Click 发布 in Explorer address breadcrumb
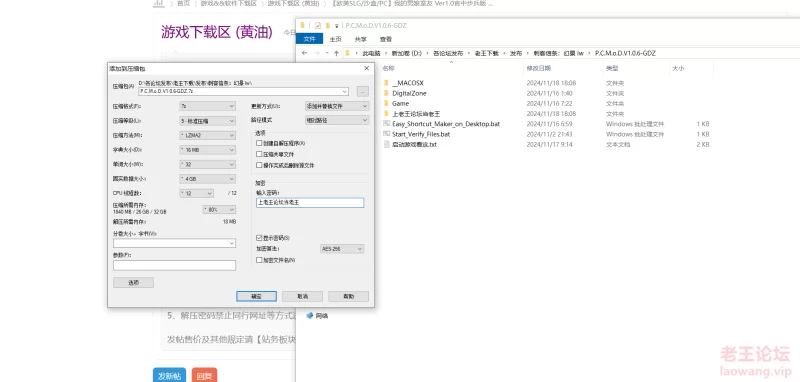Image resolution: width=800 pixels, height=382 pixels. coord(516,53)
